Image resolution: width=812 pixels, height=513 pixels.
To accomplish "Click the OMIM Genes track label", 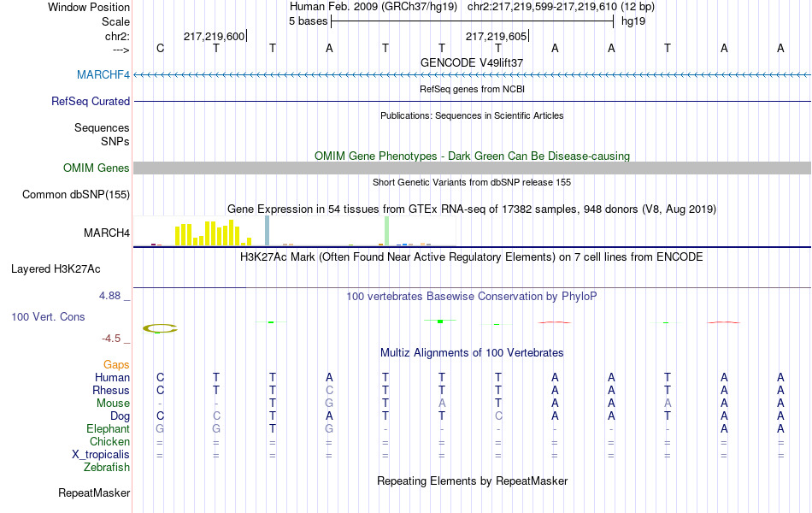I will pyautogui.click(x=96, y=168).
